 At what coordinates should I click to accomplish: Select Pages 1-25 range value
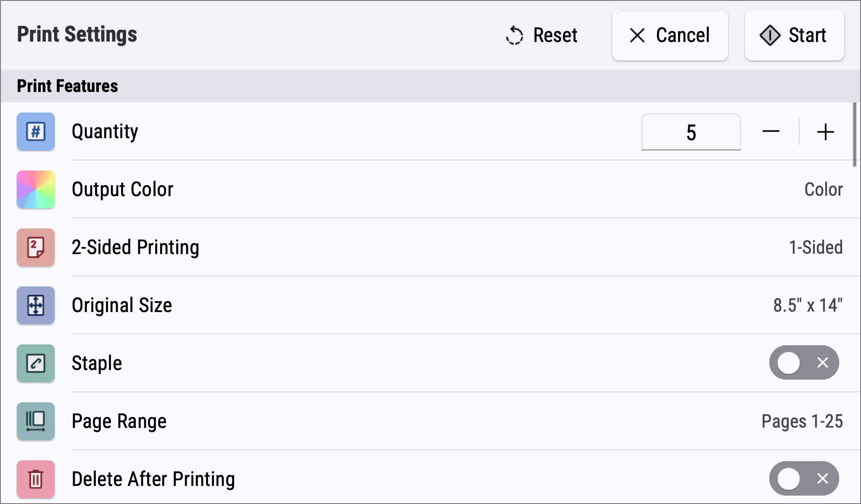coord(802,421)
